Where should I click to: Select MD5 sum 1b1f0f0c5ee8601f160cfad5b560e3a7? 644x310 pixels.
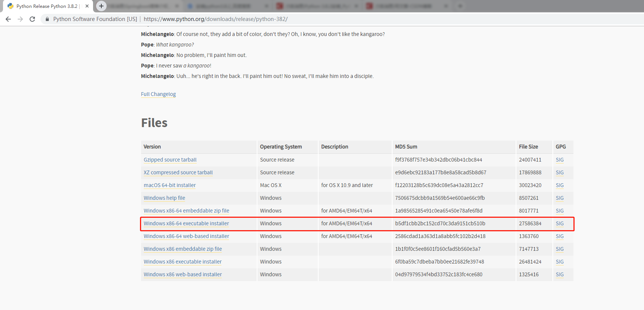tap(438, 249)
